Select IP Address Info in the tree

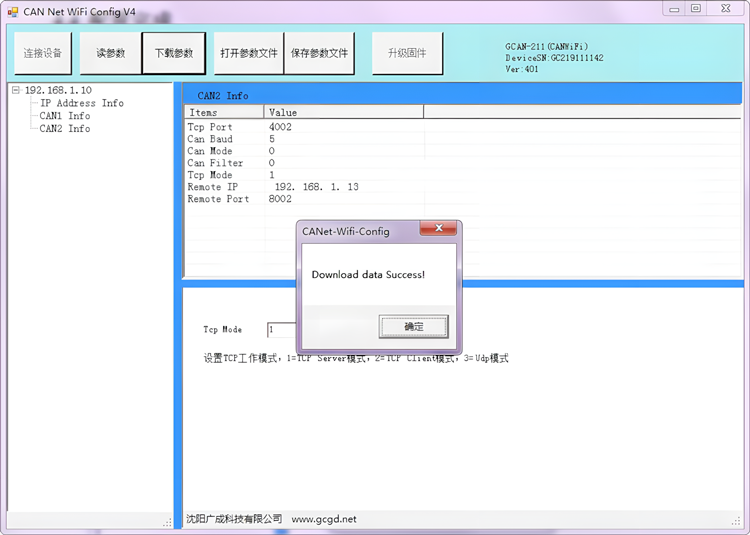[x=82, y=103]
